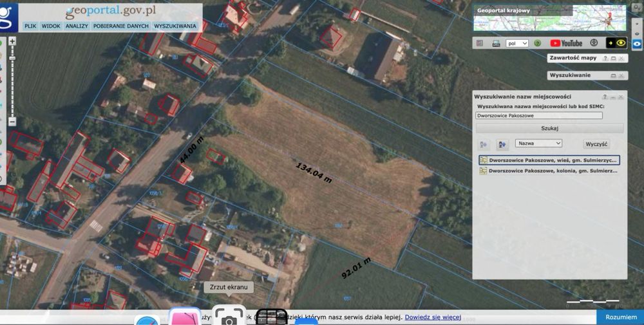The width and height of the screenshot is (644, 325).
Task: Click the green help question mark icon
Action: 537,43
